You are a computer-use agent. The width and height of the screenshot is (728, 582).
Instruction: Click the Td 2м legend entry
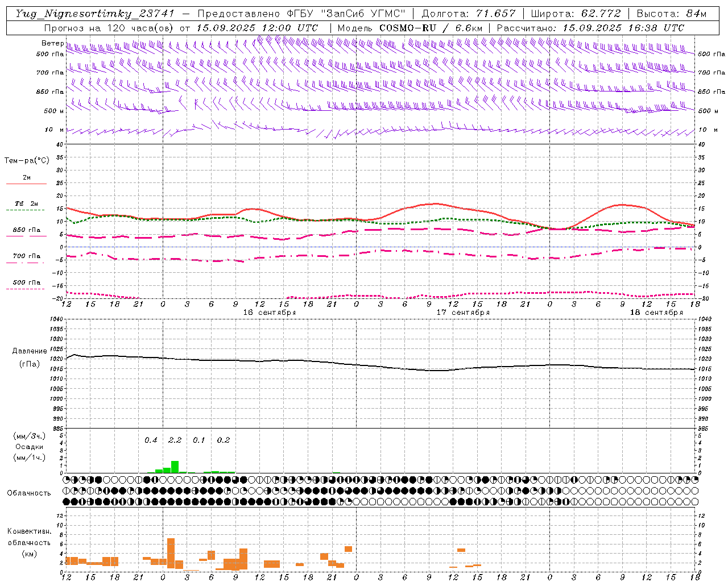tap(27, 203)
